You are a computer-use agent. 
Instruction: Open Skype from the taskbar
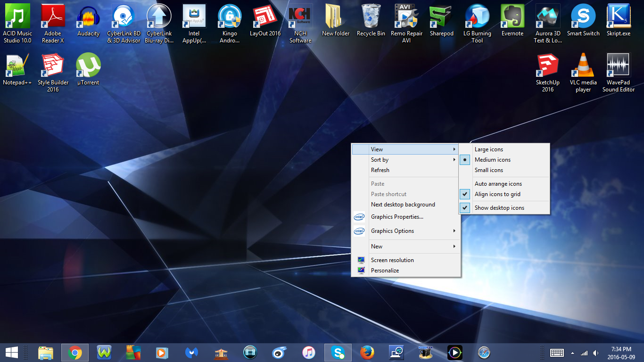338,353
